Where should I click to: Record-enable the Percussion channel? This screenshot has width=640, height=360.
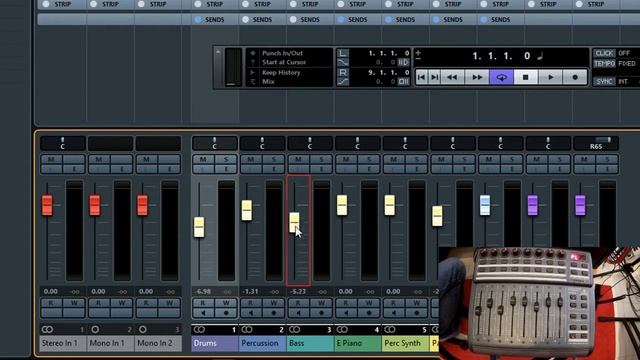tap(273, 313)
